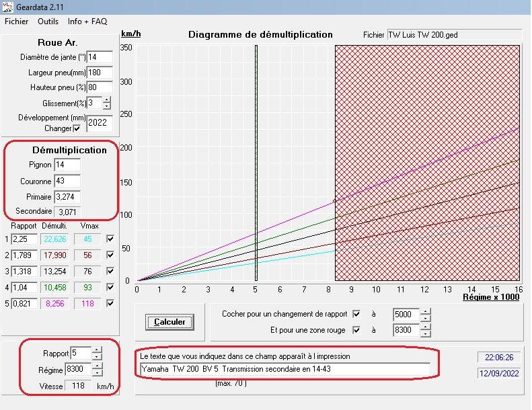Click gear 5 ratio field 0,821
Screen dimensions: 532x410
[x=24, y=304]
